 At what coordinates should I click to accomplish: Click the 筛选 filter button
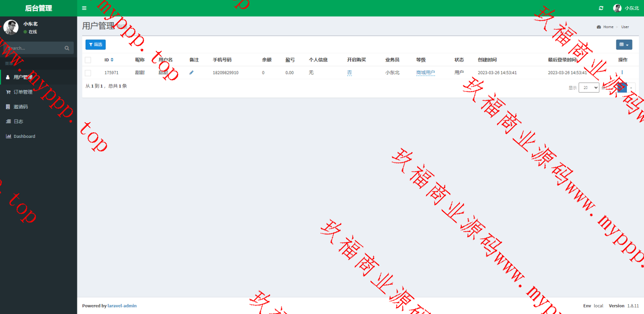click(x=96, y=44)
